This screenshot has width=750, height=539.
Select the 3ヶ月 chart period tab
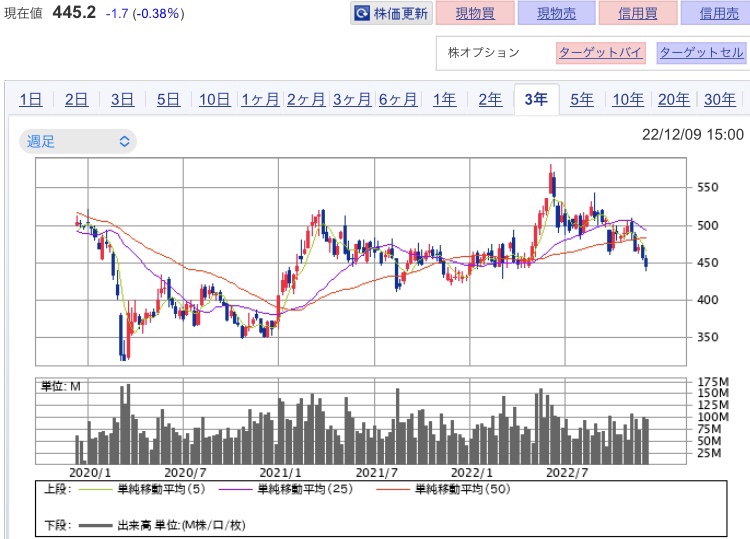coord(352,99)
